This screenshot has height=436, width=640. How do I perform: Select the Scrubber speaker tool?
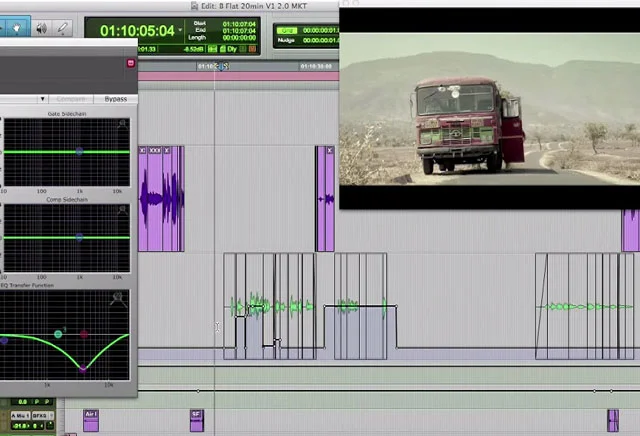pos(41,28)
